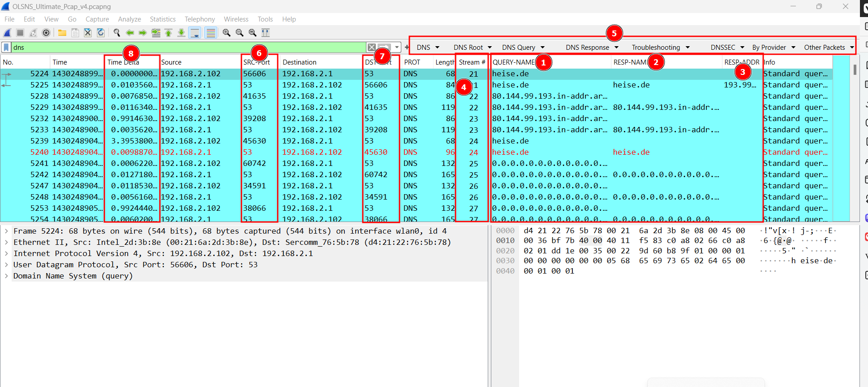The image size is (868, 387).
Task: Toggle auto-scroll during live capture
Action: pyautogui.click(x=195, y=33)
